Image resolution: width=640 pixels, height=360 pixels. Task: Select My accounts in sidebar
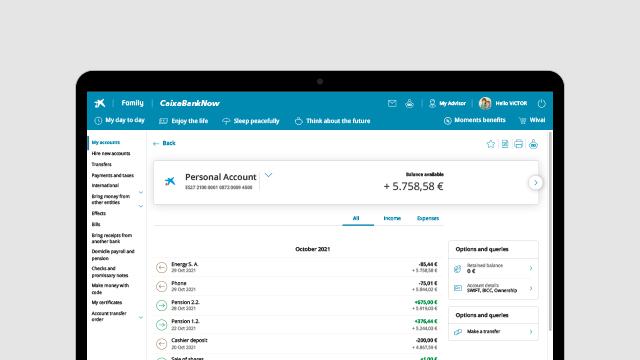(106, 142)
